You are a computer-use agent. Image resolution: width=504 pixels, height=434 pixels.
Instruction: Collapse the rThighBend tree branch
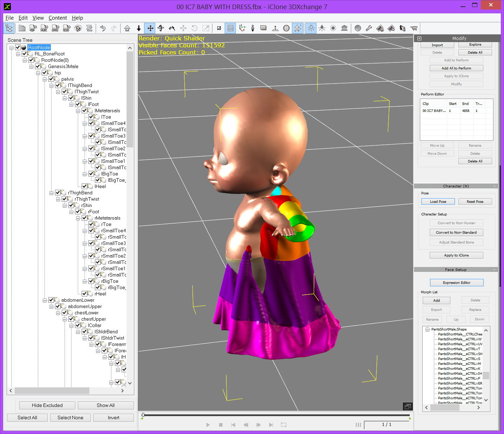click(51, 193)
